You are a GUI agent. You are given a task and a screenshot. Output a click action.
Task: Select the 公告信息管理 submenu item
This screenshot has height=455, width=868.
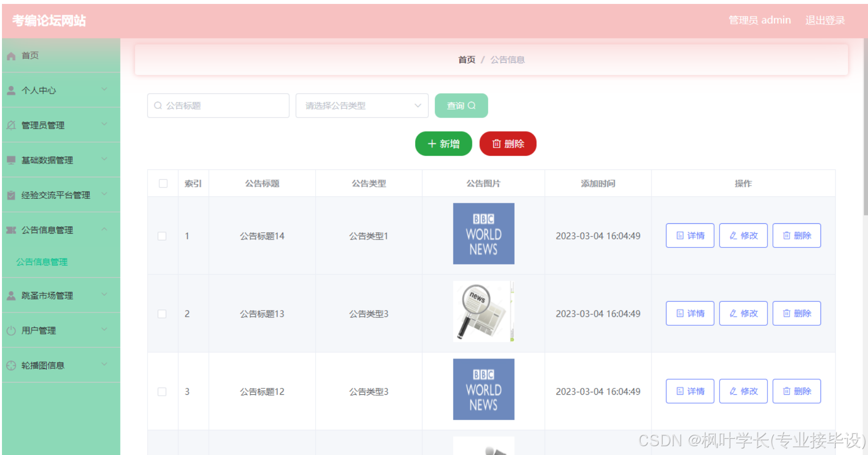[42, 262]
